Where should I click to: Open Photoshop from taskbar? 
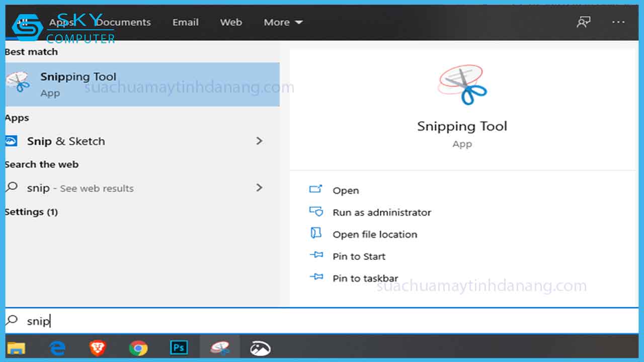pos(179,348)
